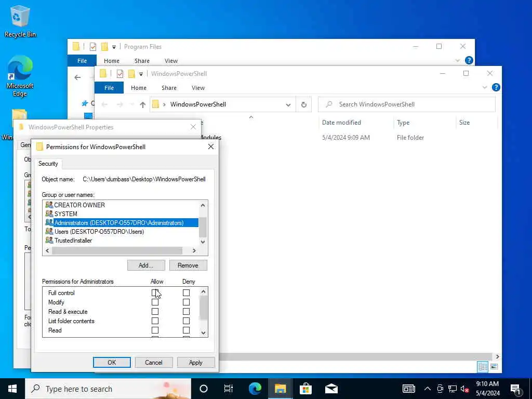Image resolution: width=532 pixels, height=399 pixels.
Task: Open the Quick Access Toolbar dropdown in Program Files window
Action: [x=114, y=47]
